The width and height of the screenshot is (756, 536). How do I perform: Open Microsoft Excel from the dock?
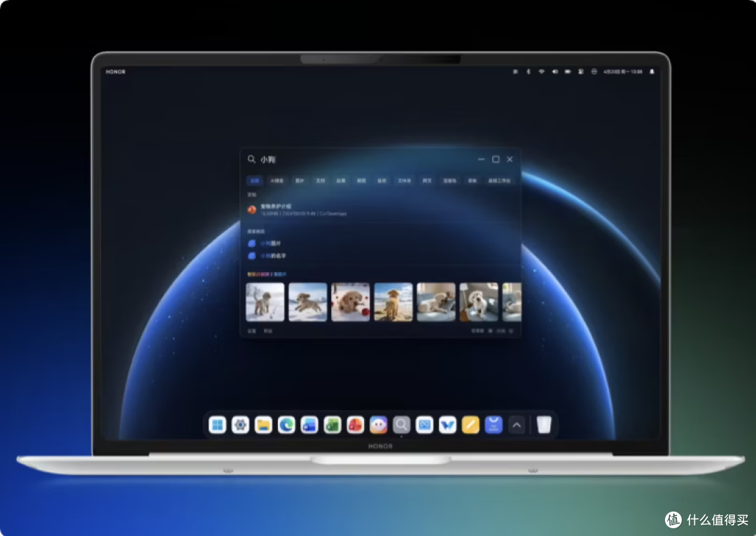tap(332, 425)
